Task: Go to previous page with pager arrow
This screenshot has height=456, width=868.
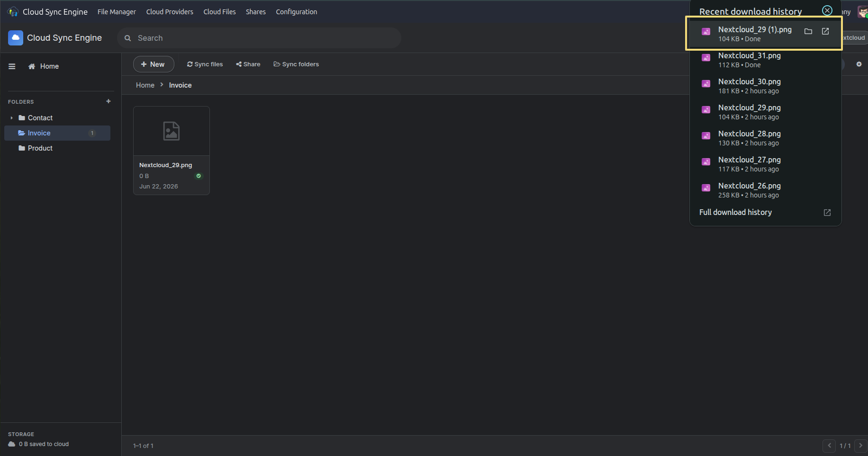Action: pyautogui.click(x=829, y=446)
